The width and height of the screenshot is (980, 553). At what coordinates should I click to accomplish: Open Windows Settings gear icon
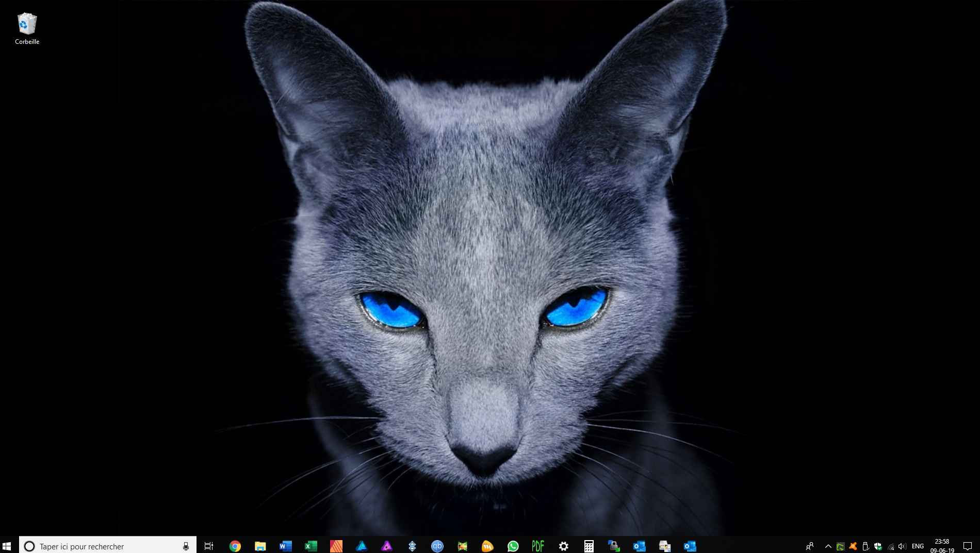[x=564, y=546]
